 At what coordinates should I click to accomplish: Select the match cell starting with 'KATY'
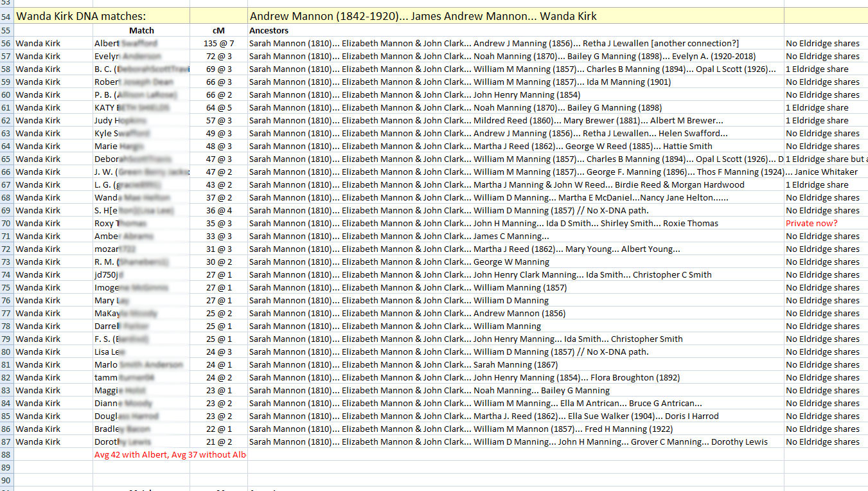coord(141,107)
